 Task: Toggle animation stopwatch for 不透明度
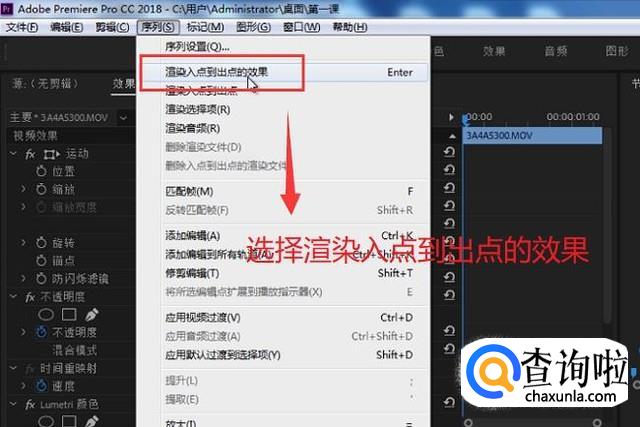[x=41, y=332]
